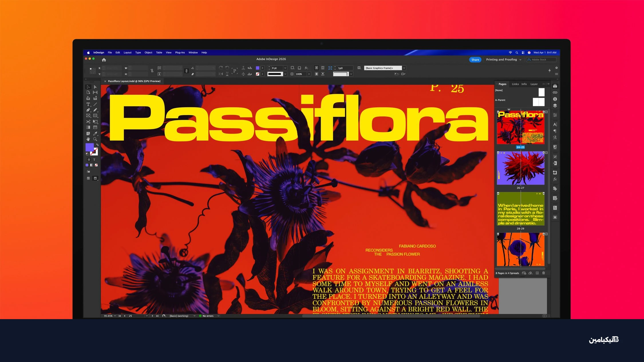The width and height of the screenshot is (644, 362).
Task: Toggle constrain proportions chain link icon
Action: [186, 71]
